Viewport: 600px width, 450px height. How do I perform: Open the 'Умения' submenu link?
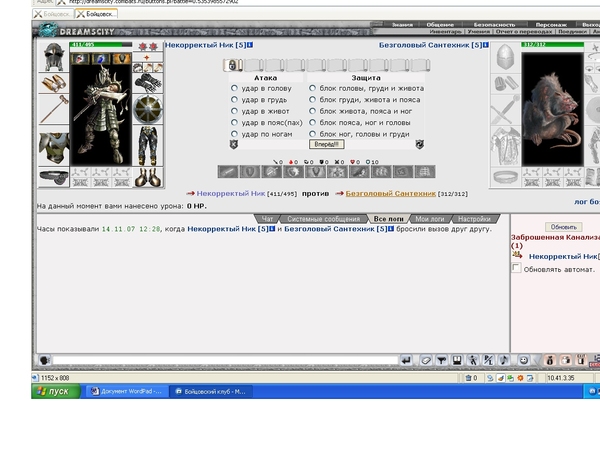(478, 31)
